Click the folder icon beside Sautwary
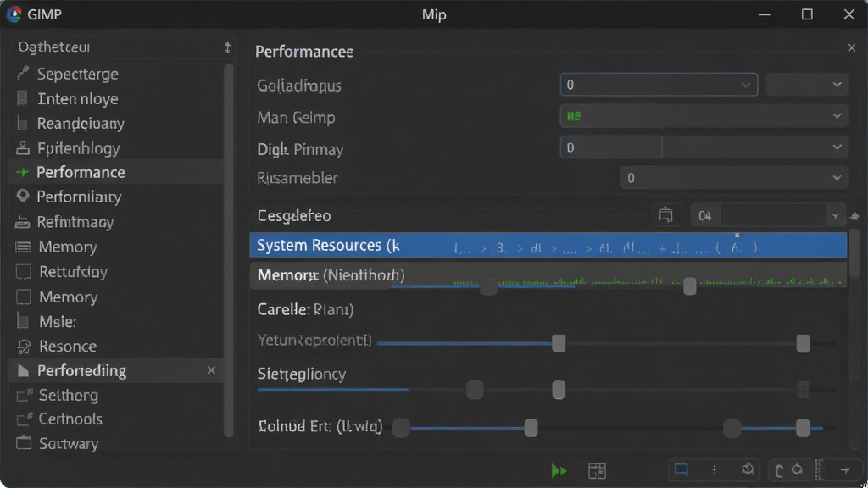868x488 pixels. coord(23,442)
